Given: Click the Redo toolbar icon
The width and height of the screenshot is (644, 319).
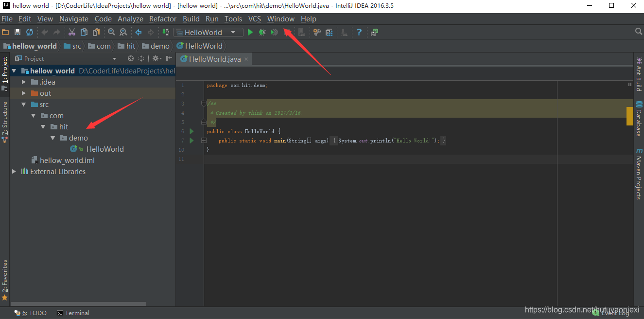Looking at the screenshot, I should coord(57,32).
